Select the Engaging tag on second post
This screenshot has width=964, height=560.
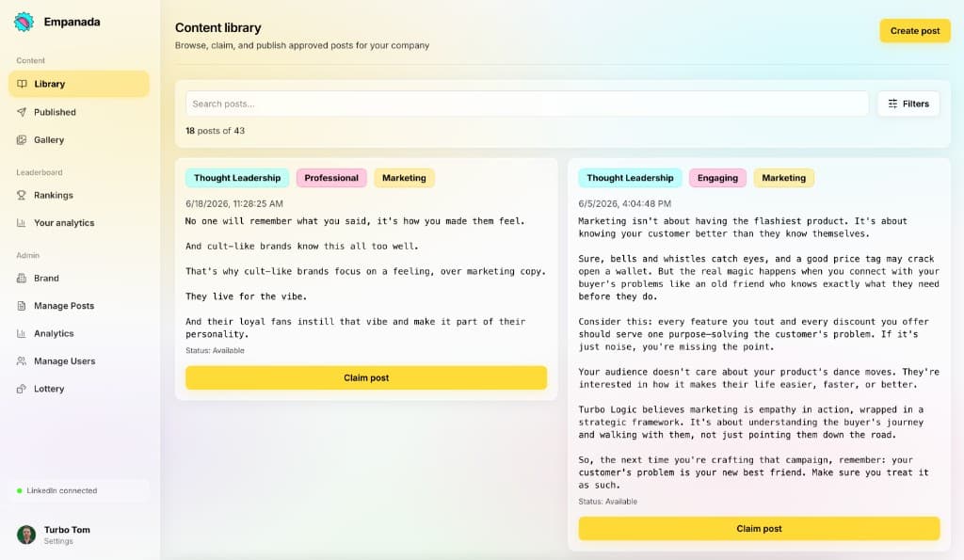point(717,178)
